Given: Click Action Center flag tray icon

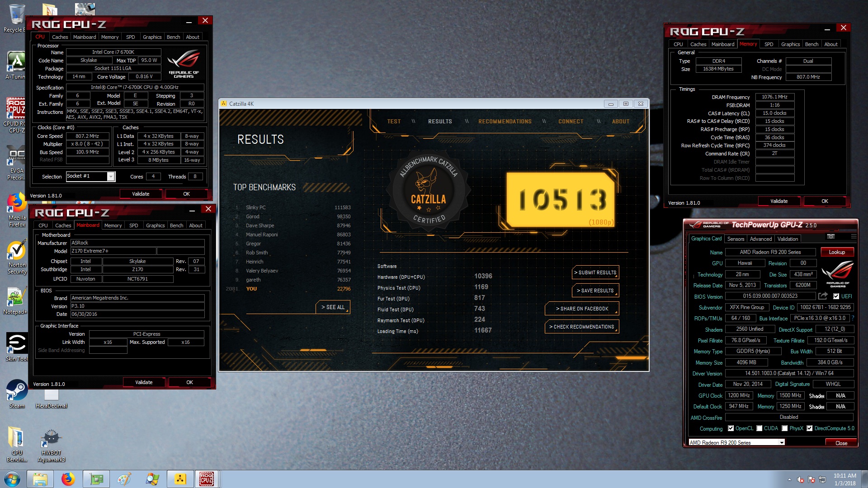Looking at the screenshot, I should tap(811, 479).
